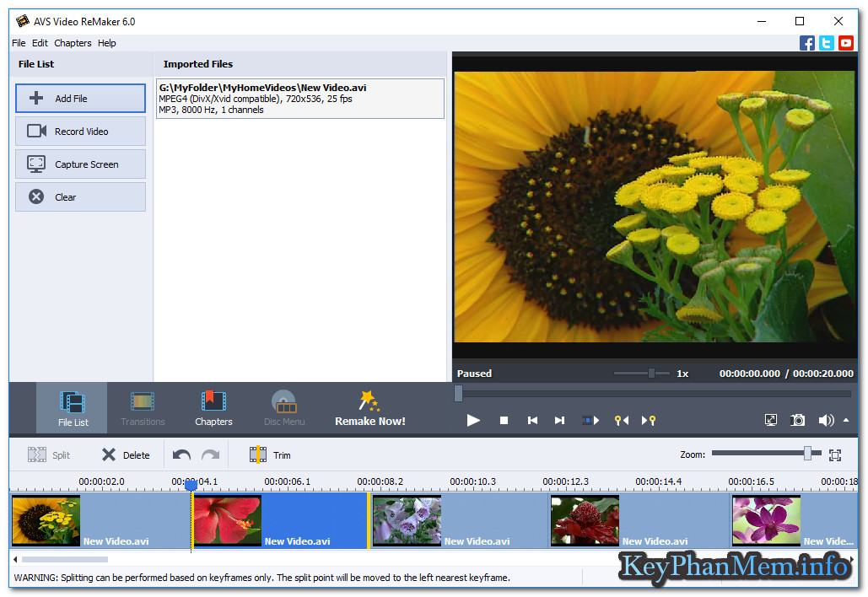Image resolution: width=868 pixels, height=597 pixels.
Task: Switch to the Transitions tab
Action: coord(143,408)
